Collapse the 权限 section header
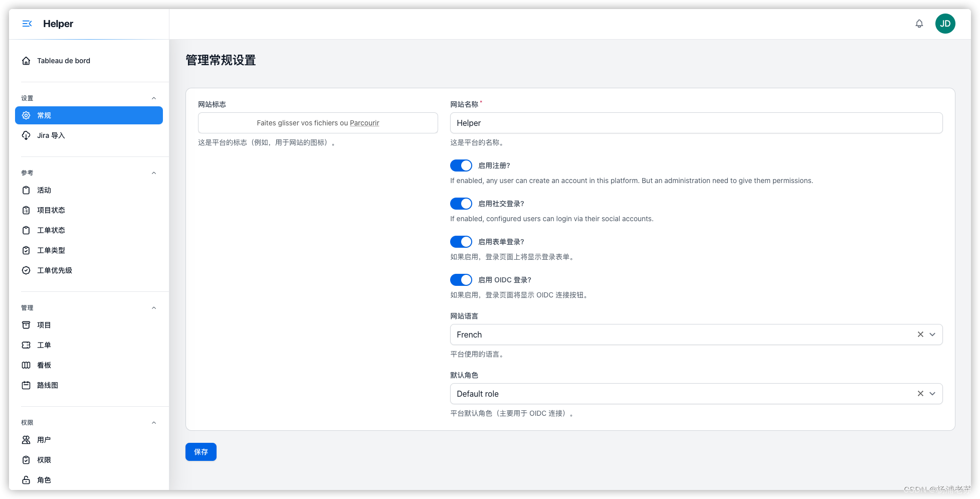Viewport: 980px width, 499px height. pos(154,423)
